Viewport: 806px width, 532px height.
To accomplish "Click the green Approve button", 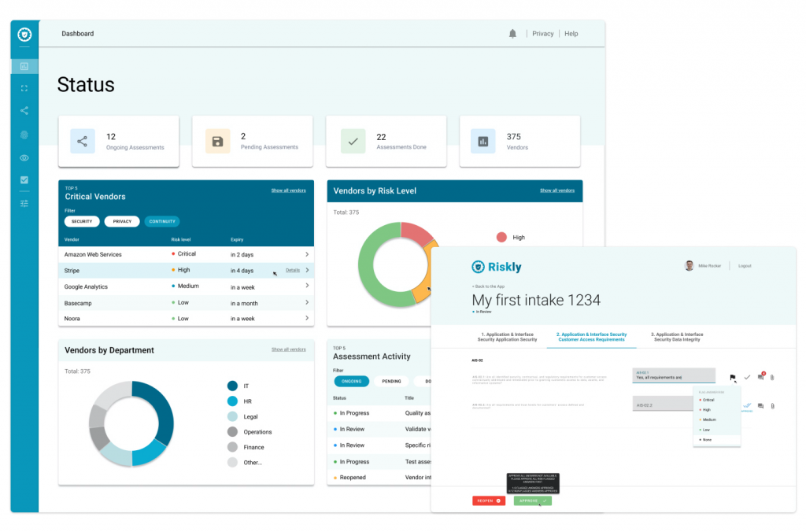I will (x=533, y=501).
